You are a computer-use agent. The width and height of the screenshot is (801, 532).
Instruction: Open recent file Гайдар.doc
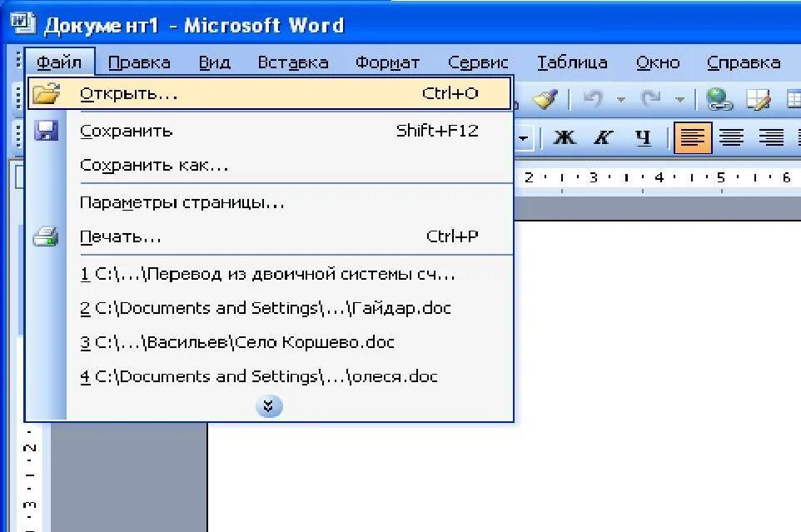269,308
